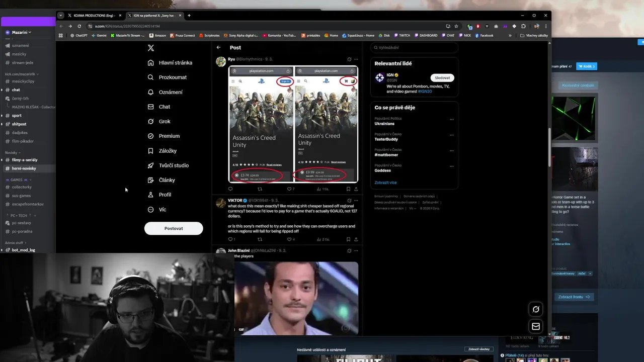Open the #IGN30 hashtag link
644x362 pixels.
[x=425, y=92]
